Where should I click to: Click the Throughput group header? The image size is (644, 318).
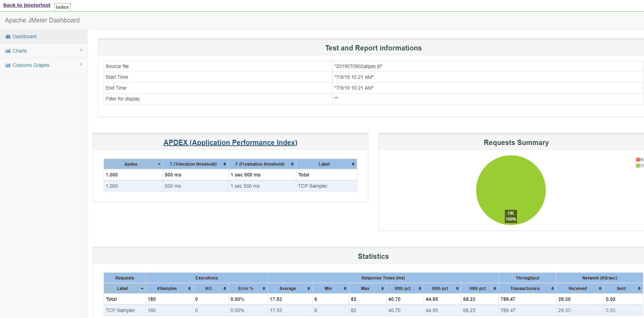click(x=528, y=278)
